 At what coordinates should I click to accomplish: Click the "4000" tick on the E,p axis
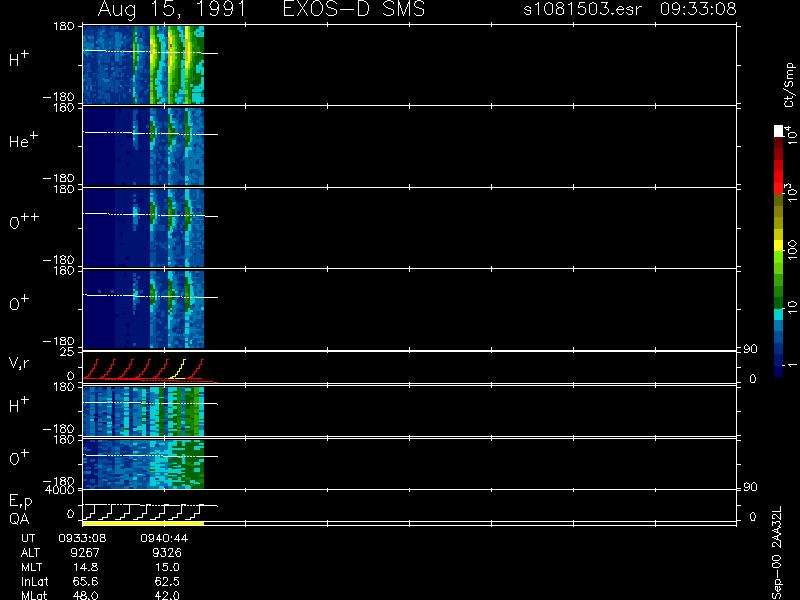point(60,490)
